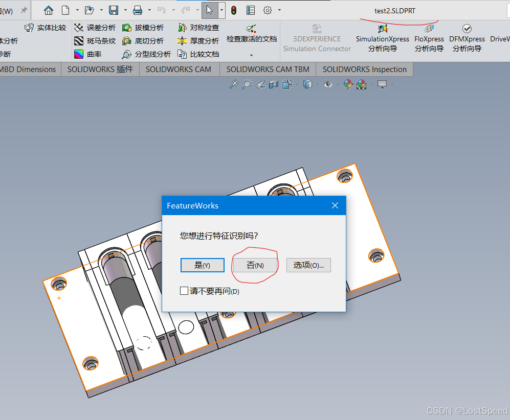Switch to SOLIDWORKS 插件 tab
Screen dimensions: 510x420
[x=100, y=69]
